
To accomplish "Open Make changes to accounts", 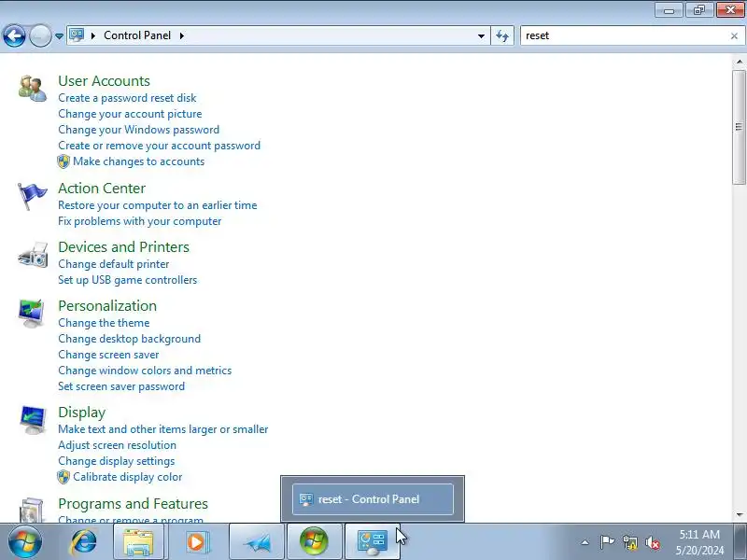I will click(x=138, y=161).
